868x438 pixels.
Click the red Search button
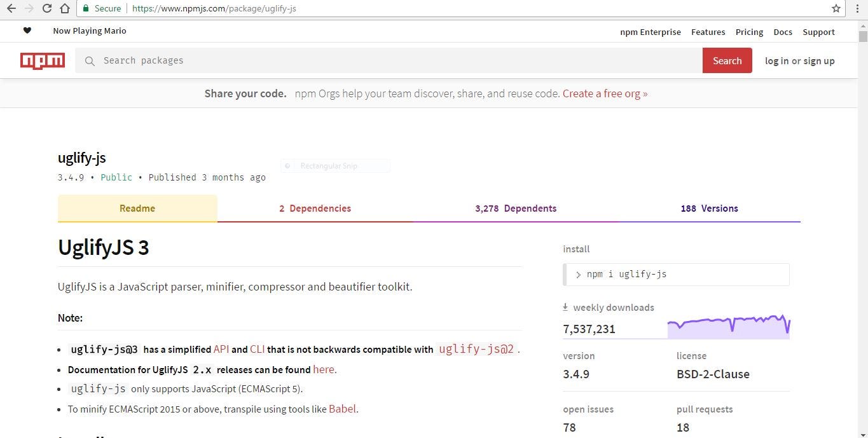tap(727, 60)
